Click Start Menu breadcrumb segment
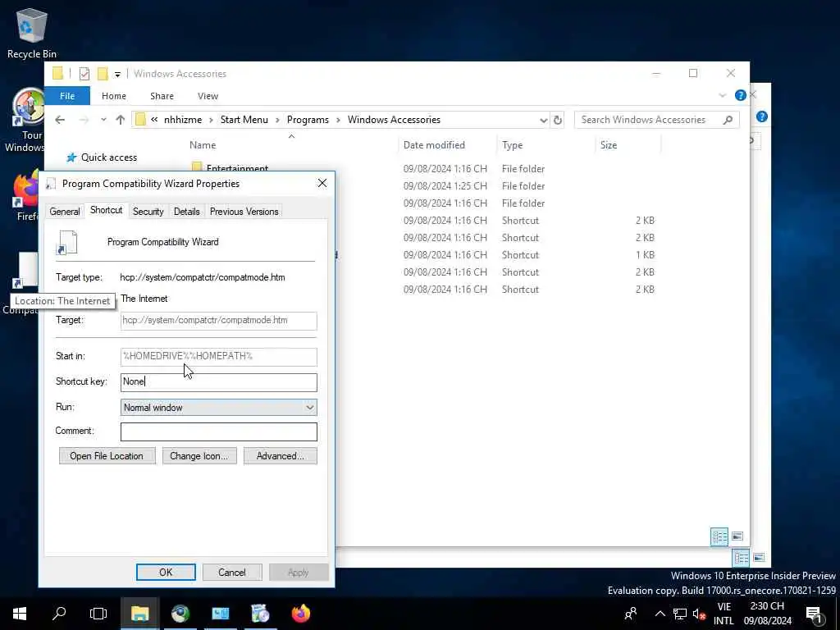The width and height of the screenshot is (840, 630). point(244,120)
